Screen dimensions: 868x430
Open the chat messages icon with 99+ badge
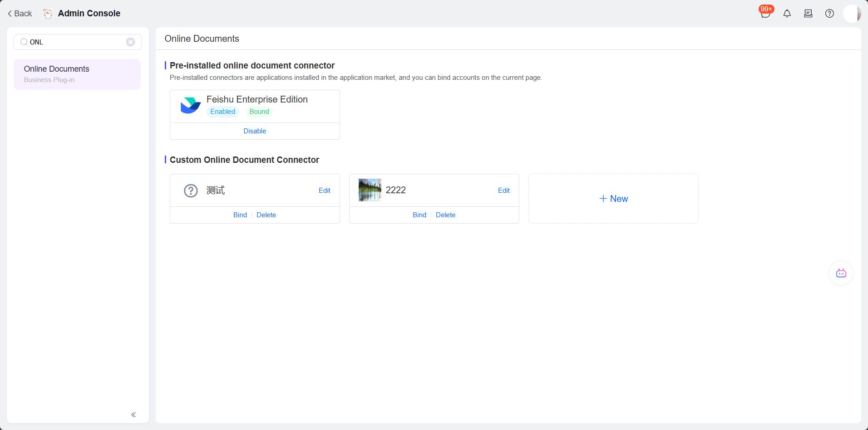pos(765,14)
